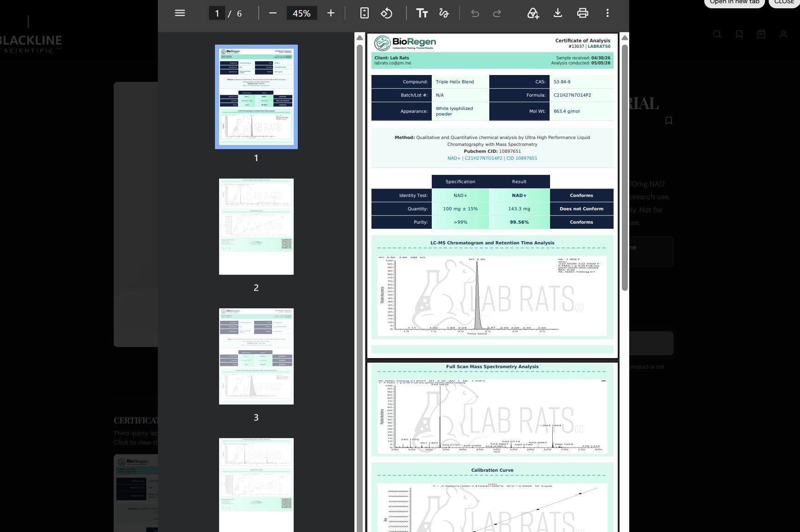The width and height of the screenshot is (800, 532).
Task: Select page 3 thumbnail
Action: pyautogui.click(x=256, y=356)
